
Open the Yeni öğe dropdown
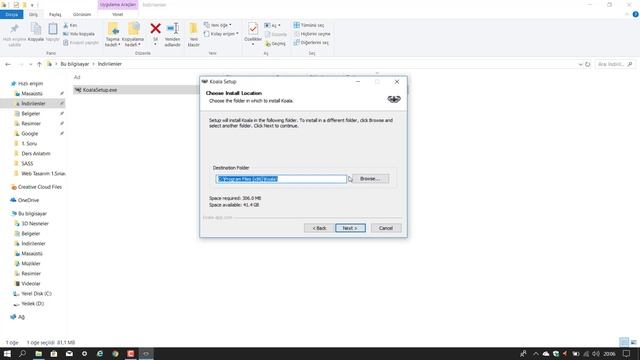tap(218, 25)
